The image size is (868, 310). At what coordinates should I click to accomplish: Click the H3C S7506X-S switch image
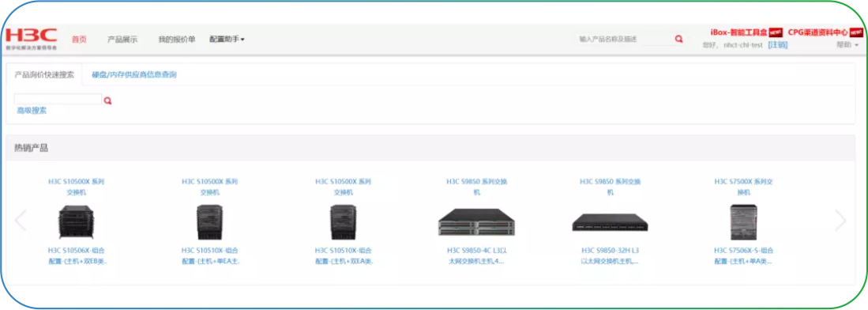[743, 221]
